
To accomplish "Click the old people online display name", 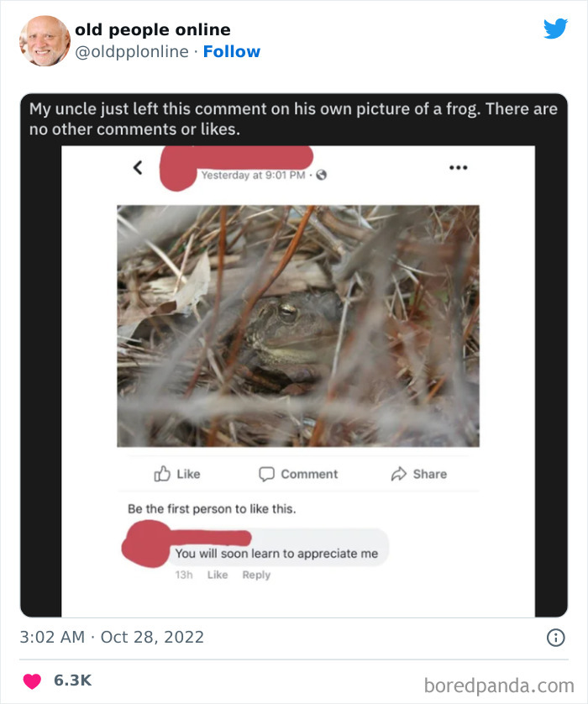I will click(152, 30).
